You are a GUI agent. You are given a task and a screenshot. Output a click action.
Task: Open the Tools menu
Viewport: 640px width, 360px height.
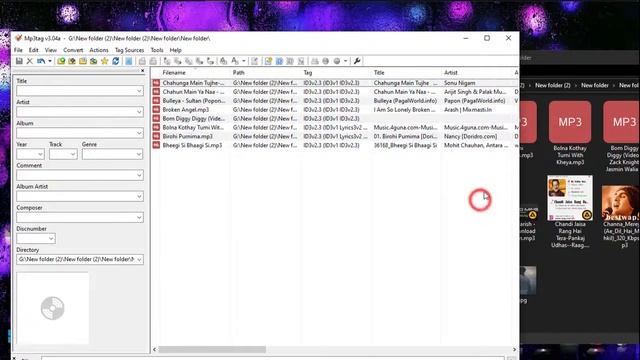click(x=157, y=50)
